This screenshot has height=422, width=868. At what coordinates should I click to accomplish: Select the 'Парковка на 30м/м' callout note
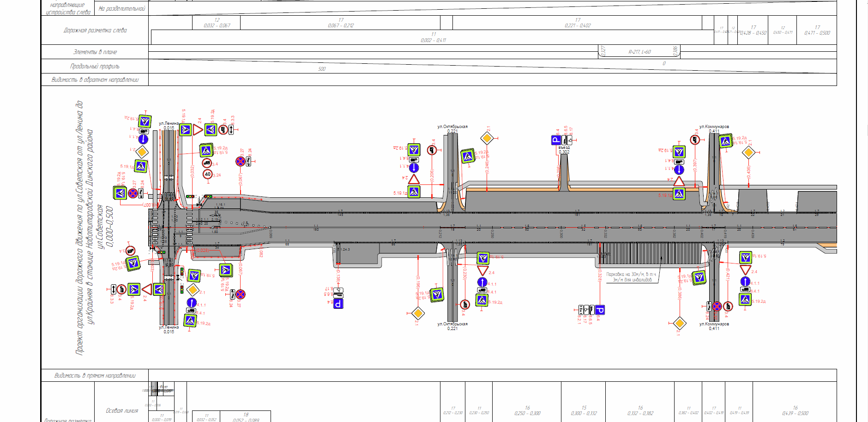pyautogui.click(x=631, y=277)
